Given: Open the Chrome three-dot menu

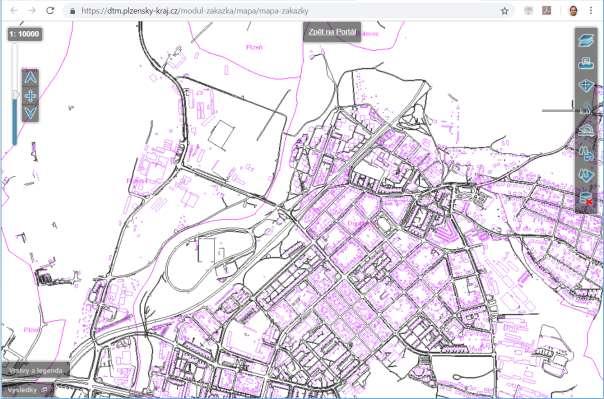Looking at the screenshot, I should [x=591, y=11].
